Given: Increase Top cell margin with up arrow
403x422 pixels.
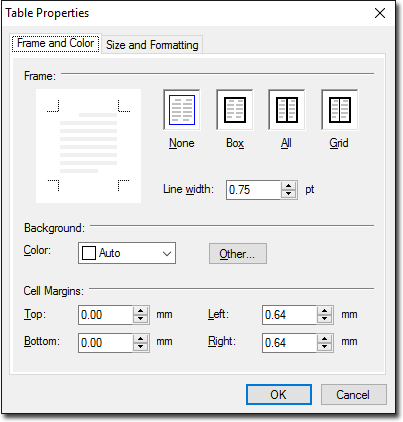Looking at the screenshot, I should pos(141,311).
